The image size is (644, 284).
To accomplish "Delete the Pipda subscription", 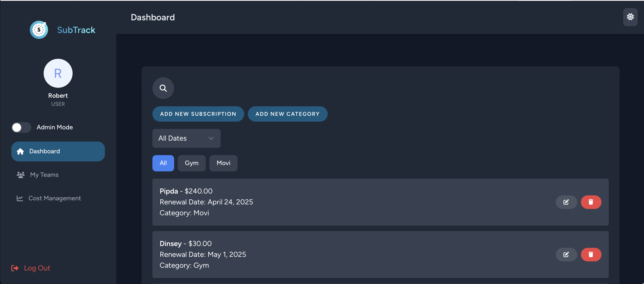I will (591, 202).
